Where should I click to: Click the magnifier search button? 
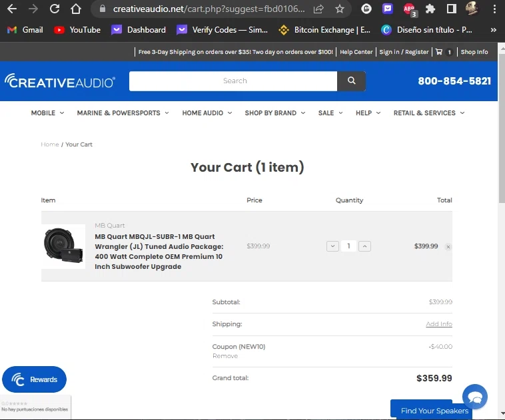click(351, 81)
